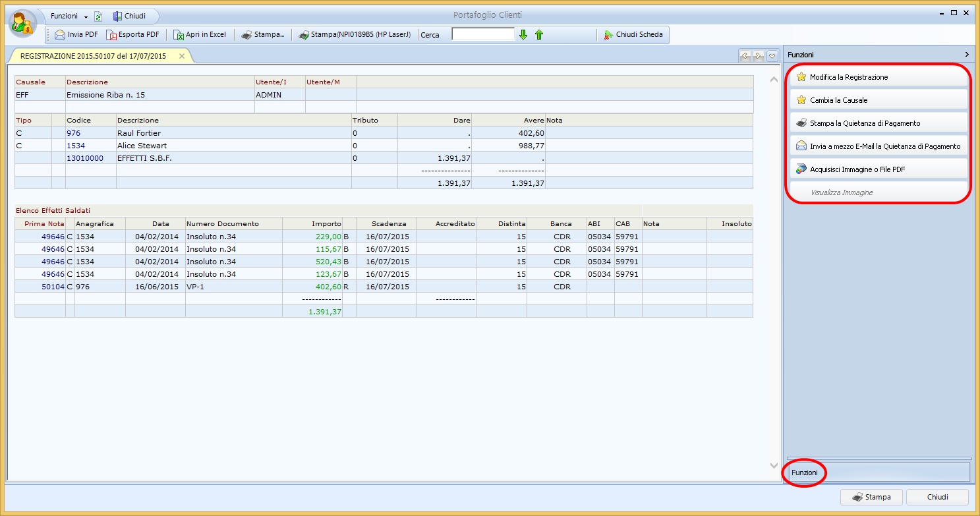Click the refresh icon beside Funzioni menu

click(98, 16)
